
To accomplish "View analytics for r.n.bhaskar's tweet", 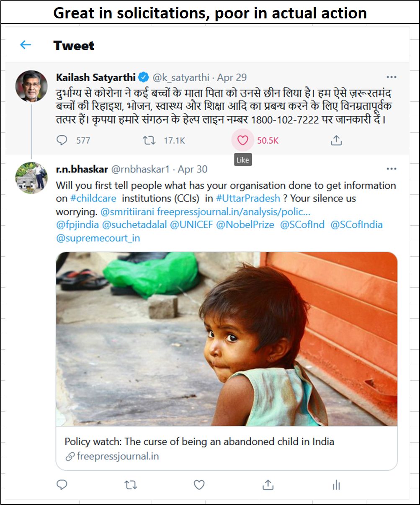I will click(336, 485).
